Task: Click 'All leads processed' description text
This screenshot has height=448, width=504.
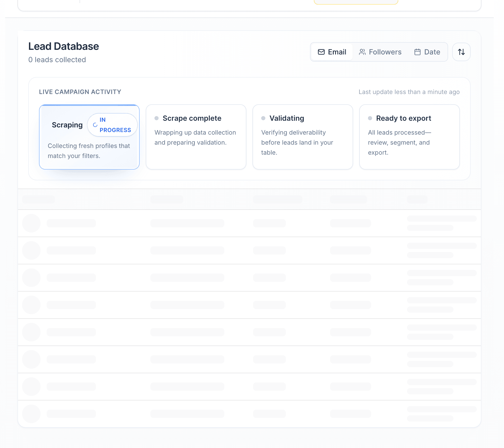Action: tap(400, 142)
